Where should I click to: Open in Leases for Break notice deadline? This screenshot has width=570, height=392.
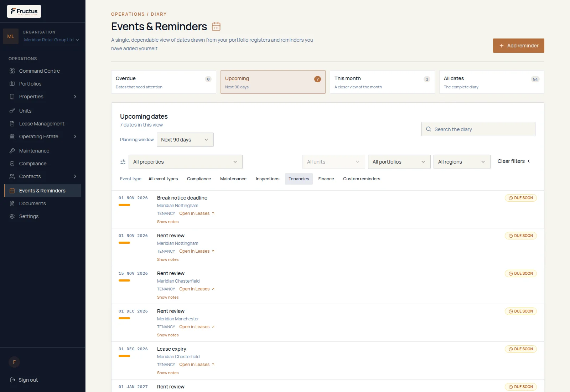click(197, 213)
